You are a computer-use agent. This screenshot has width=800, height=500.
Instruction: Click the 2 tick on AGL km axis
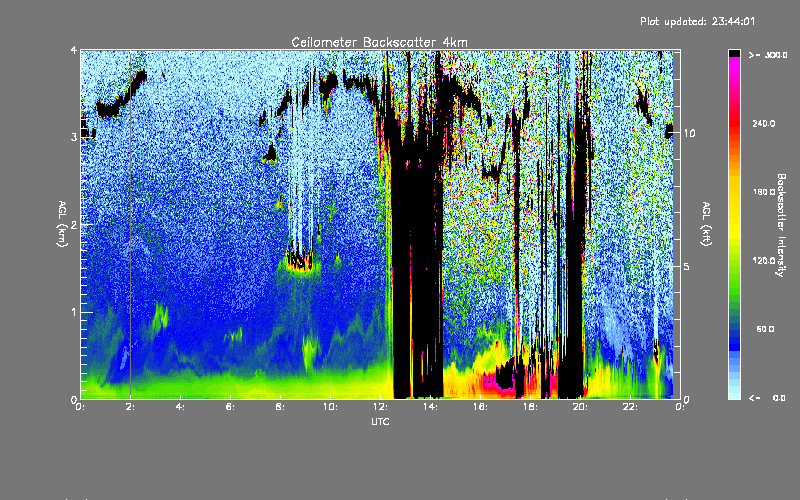(x=74, y=225)
